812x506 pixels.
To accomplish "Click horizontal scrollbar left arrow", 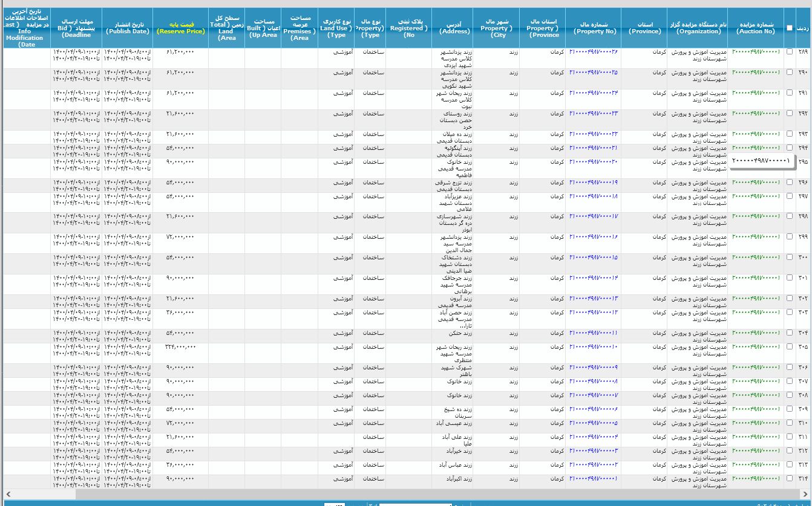I will click(x=5, y=494).
